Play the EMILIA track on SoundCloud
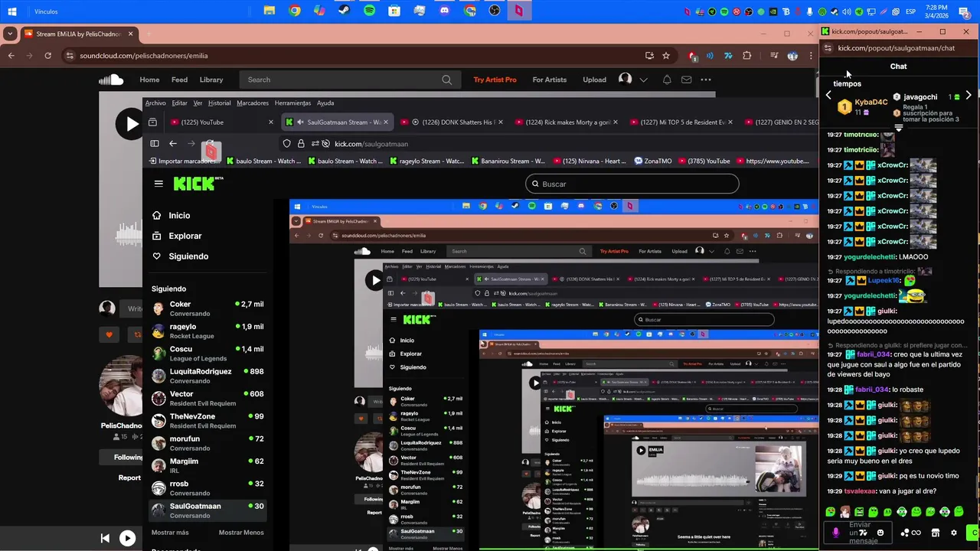Screen dimensions: 980x551 coord(129,124)
